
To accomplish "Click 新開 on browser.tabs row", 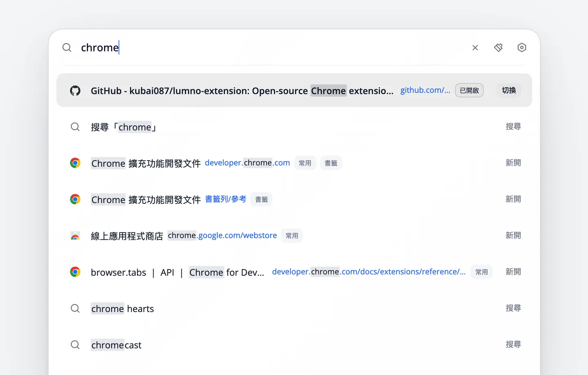I will (513, 272).
